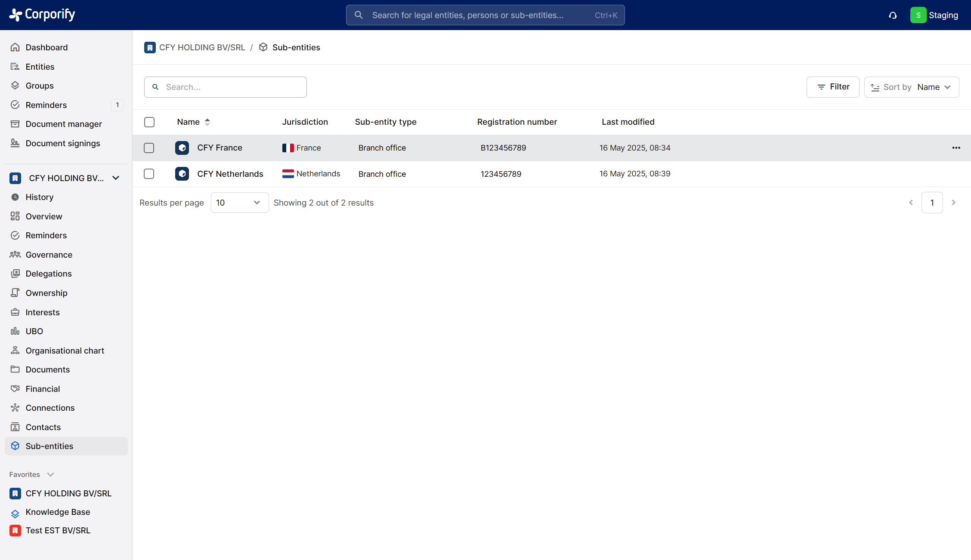The width and height of the screenshot is (971, 560).
Task: Check the CFY France row checkbox
Action: [x=149, y=148]
